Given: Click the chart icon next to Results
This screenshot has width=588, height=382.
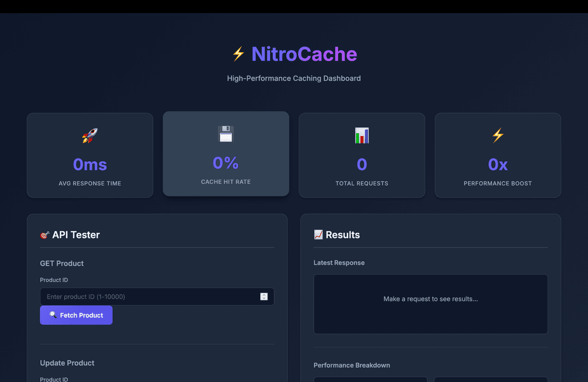Looking at the screenshot, I should click(x=319, y=235).
